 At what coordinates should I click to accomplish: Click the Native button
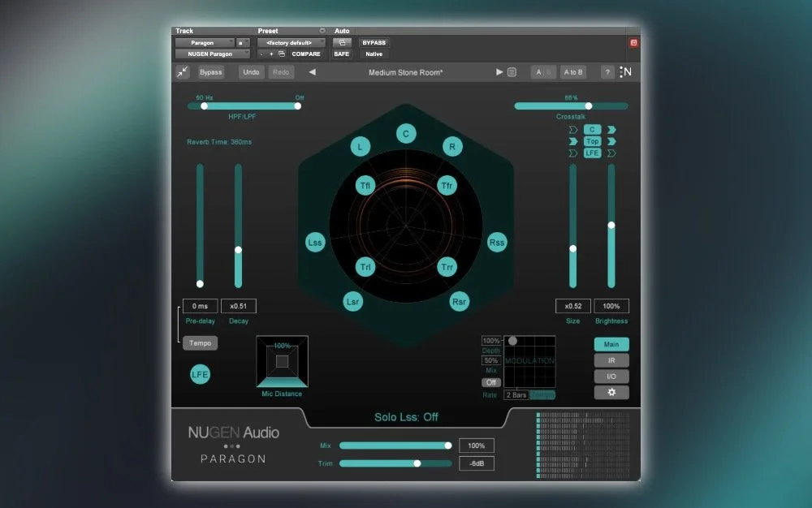(x=374, y=54)
